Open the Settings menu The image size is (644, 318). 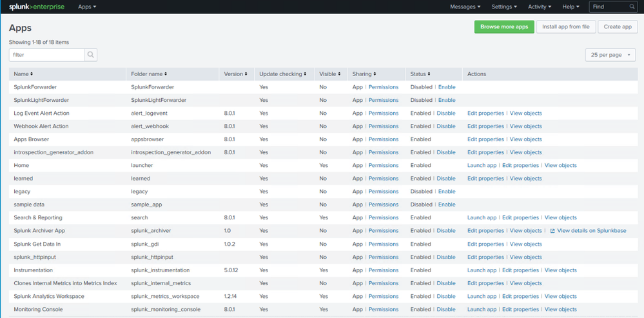(504, 6)
